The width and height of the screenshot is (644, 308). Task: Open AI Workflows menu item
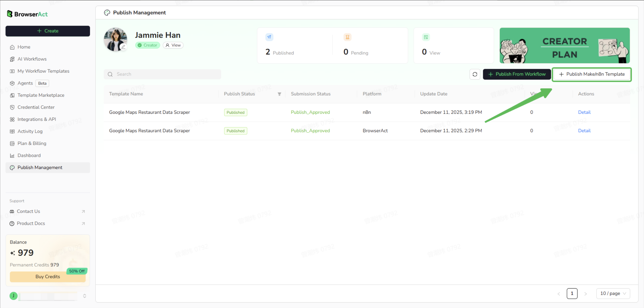[x=32, y=59]
